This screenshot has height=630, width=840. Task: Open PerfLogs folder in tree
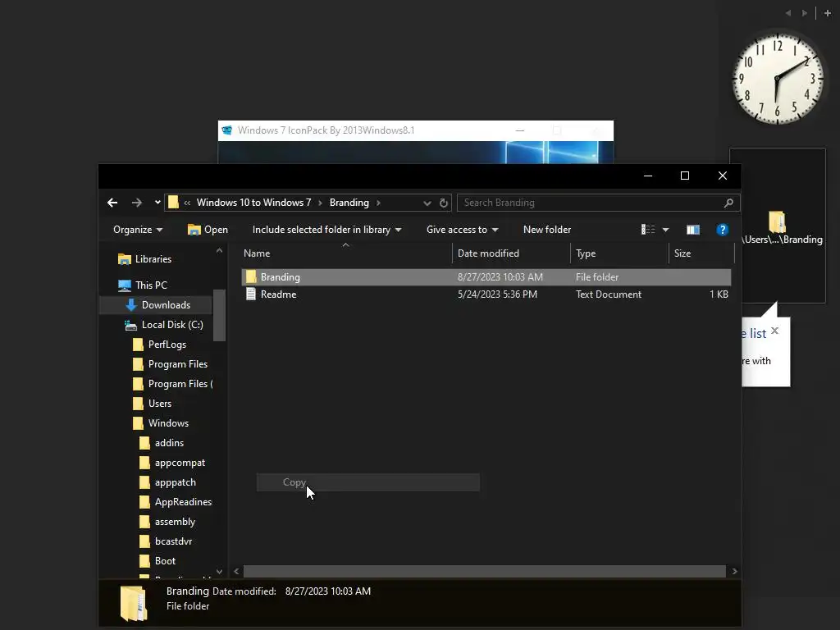159,345
